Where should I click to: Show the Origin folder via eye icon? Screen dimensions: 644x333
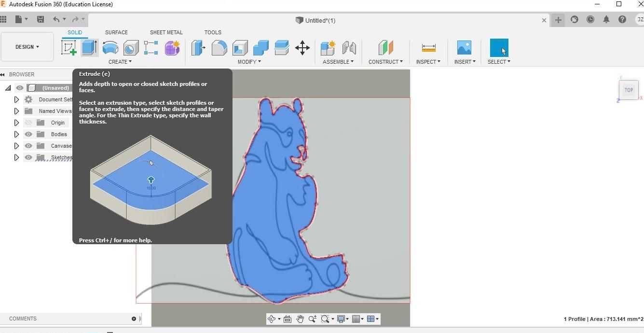[28, 123]
